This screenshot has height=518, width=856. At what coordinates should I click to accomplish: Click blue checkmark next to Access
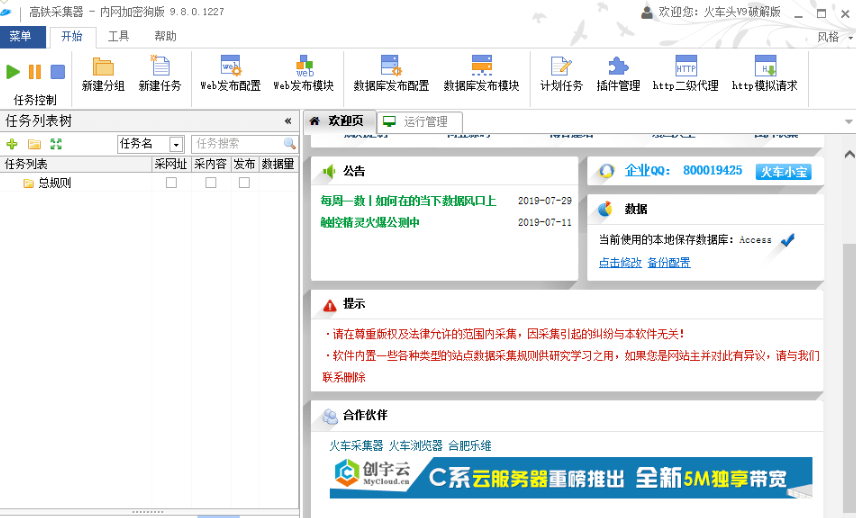787,240
